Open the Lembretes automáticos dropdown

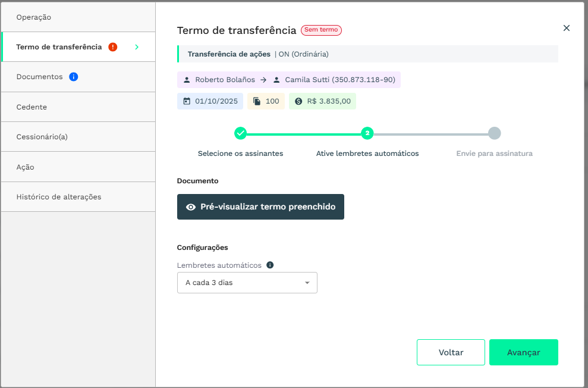(247, 283)
